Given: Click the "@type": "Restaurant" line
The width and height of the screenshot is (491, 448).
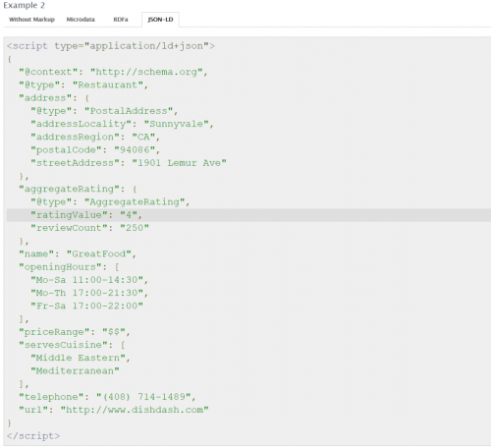Looking at the screenshot, I should (x=83, y=85).
